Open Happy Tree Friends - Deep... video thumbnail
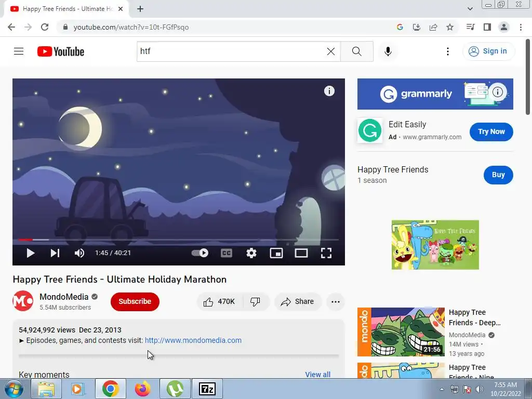The width and height of the screenshot is (532, 399). point(401,332)
